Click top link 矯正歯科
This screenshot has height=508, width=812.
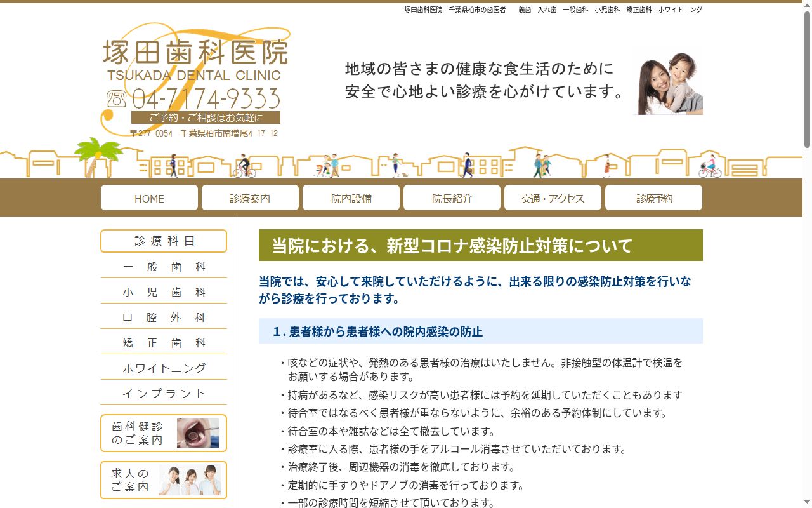[x=639, y=10]
